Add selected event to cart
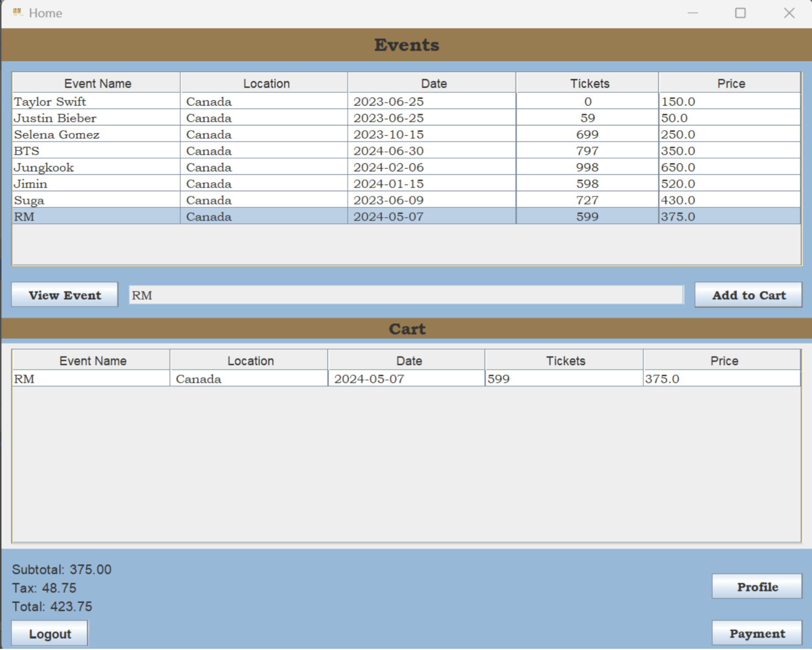 tap(748, 295)
